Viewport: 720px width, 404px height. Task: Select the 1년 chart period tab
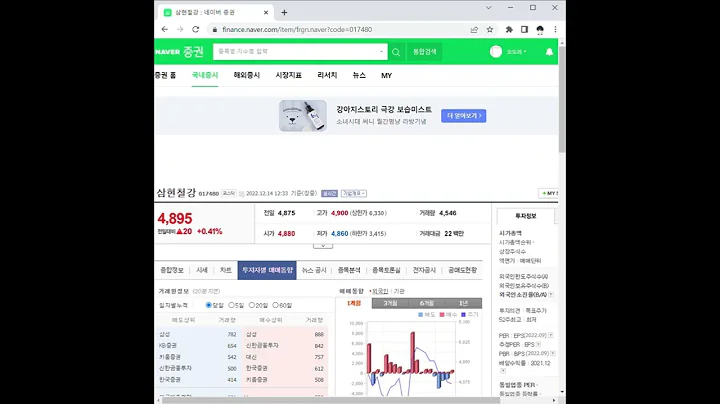coord(463,303)
